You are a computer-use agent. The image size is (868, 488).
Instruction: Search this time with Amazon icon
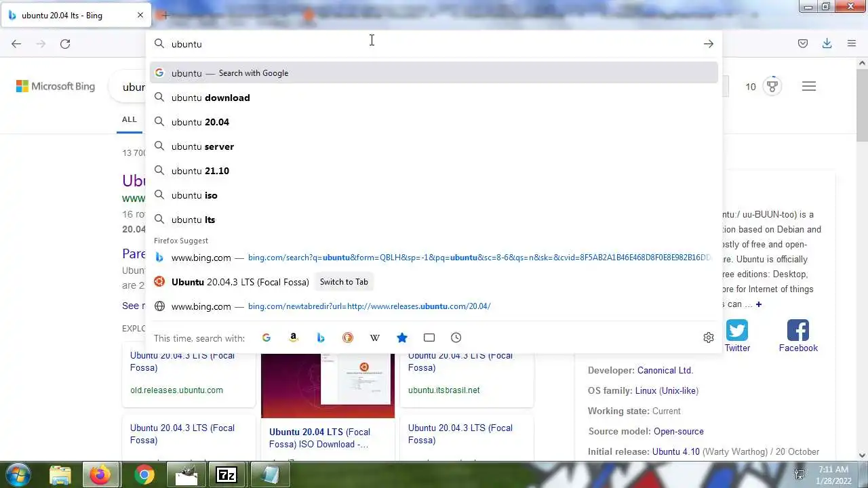tap(294, 338)
